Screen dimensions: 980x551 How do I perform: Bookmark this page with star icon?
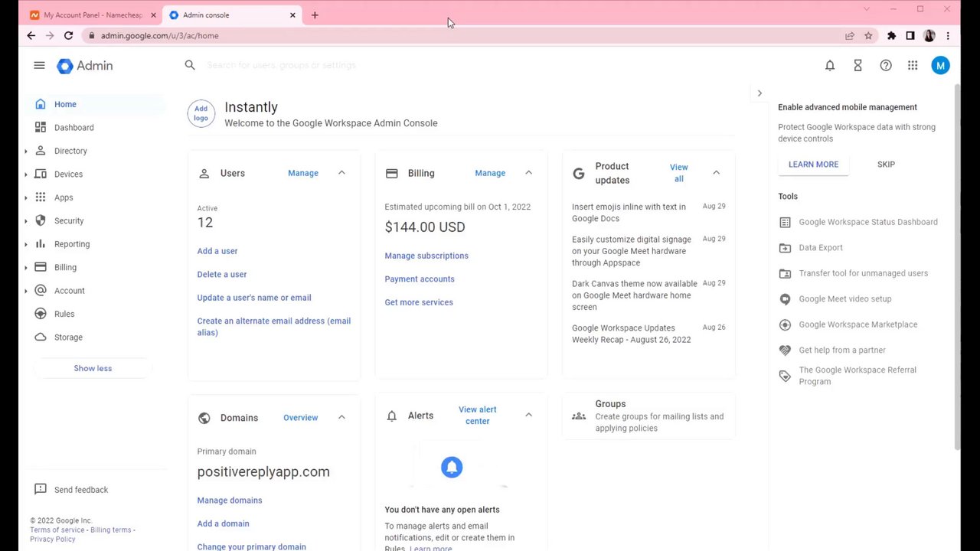868,36
